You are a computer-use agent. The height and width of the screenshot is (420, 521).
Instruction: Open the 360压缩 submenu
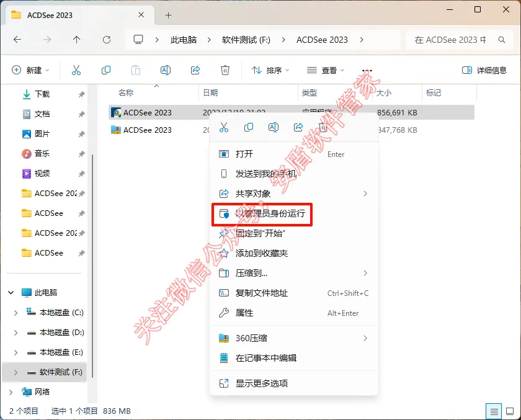coord(294,338)
